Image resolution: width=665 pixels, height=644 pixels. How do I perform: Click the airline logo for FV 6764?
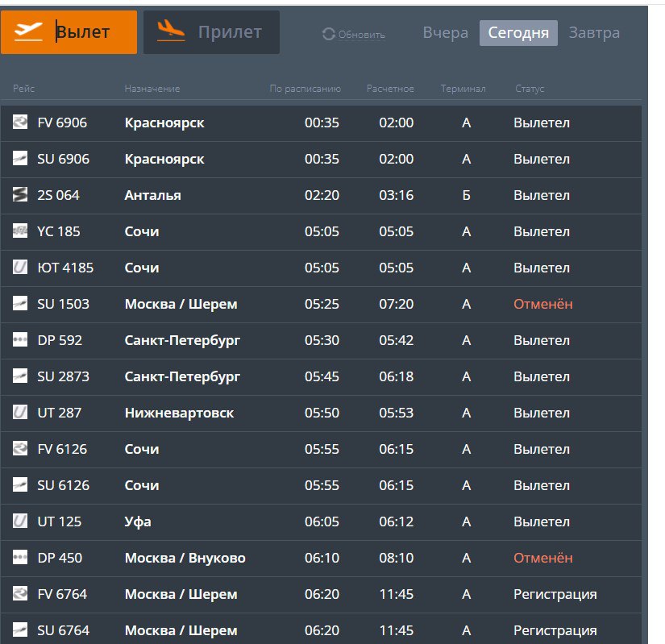[20, 593]
